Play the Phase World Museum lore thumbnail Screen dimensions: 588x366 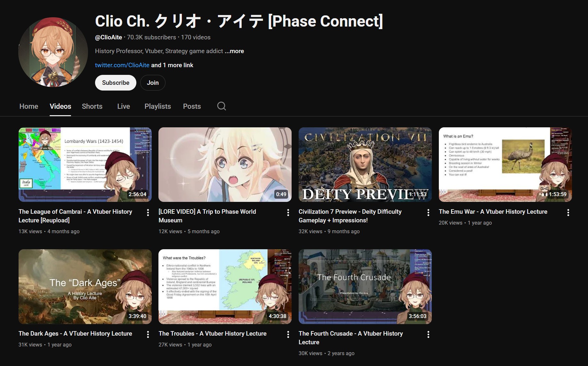click(x=225, y=164)
